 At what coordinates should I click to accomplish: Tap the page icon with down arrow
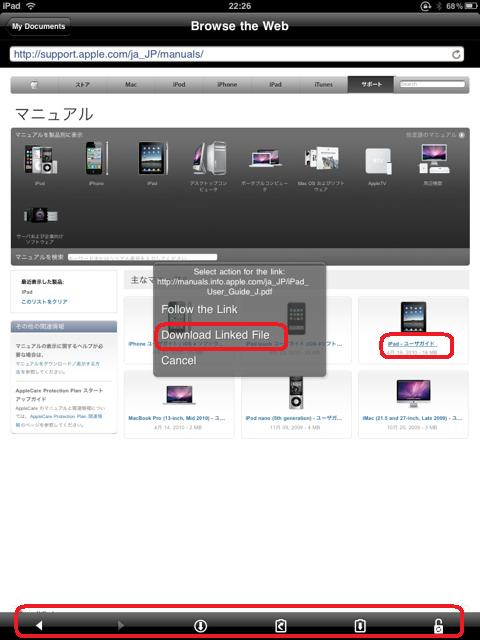[x=360, y=625]
